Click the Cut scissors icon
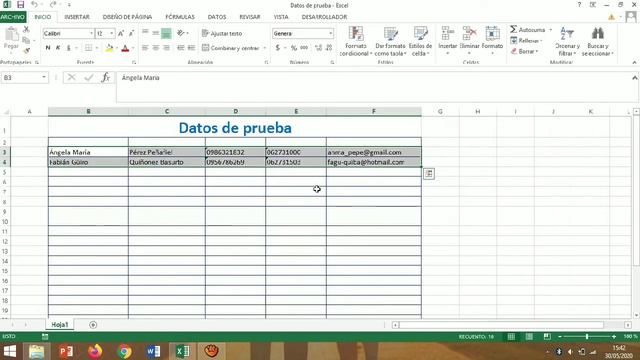Screen dimensions: 640x360 [x=26, y=29]
